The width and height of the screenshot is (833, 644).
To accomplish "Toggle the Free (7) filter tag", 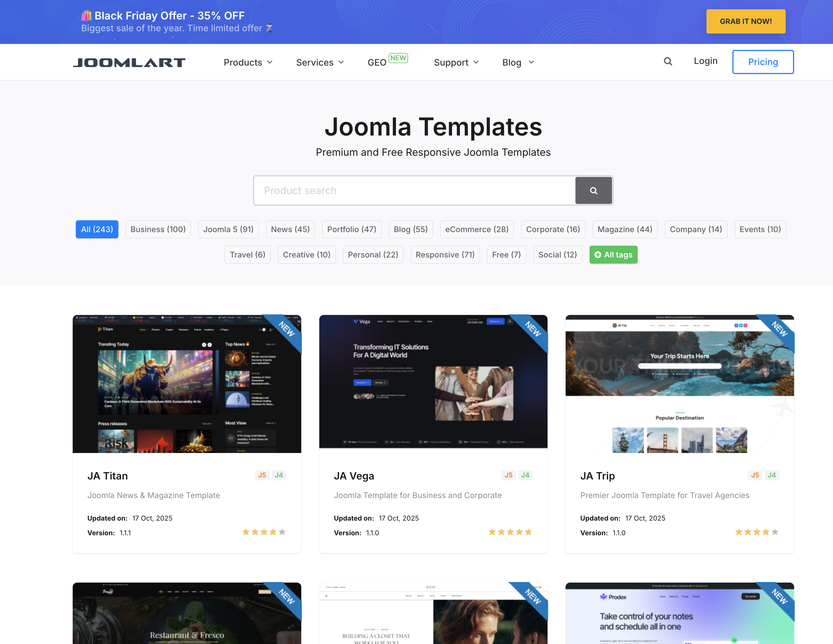I will [x=506, y=255].
